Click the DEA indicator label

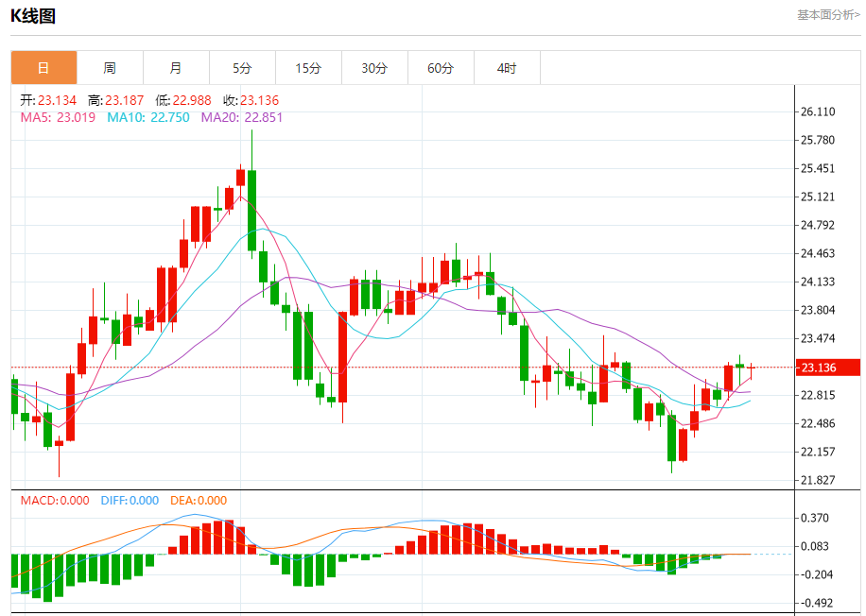click(x=199, y=501)
